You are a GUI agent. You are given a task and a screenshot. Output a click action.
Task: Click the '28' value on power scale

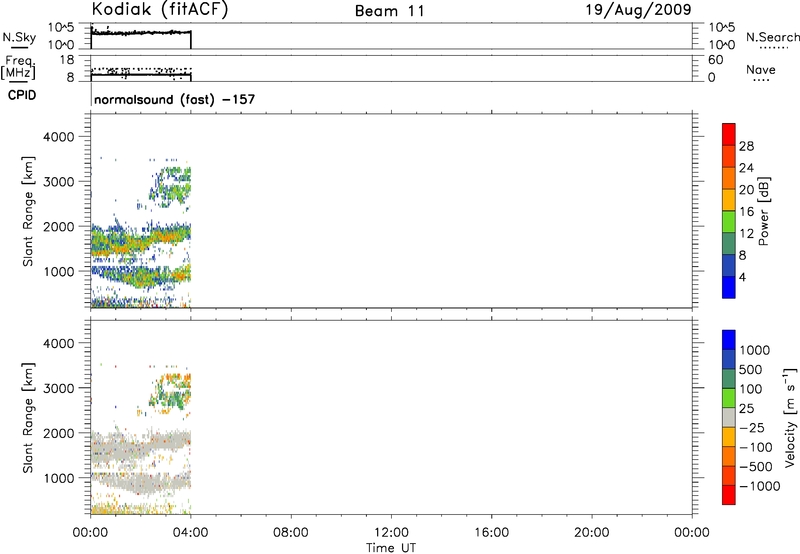click(746, 146)
